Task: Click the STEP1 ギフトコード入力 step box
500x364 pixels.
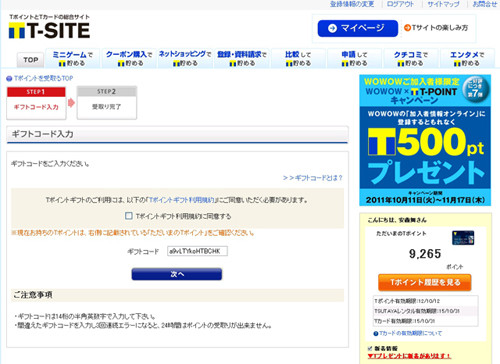Action: click(36, 103)
